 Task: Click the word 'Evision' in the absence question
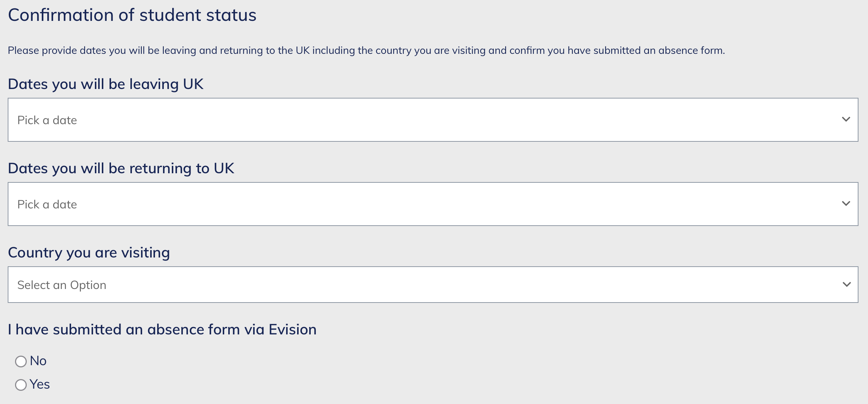pos(292,330)
